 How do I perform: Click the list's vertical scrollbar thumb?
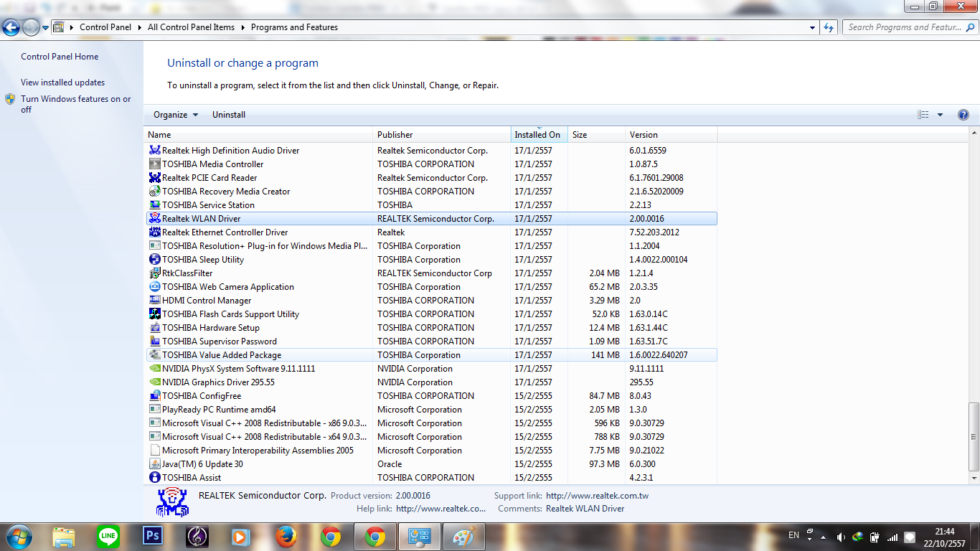pyautogui.click(x=974, y=436)
